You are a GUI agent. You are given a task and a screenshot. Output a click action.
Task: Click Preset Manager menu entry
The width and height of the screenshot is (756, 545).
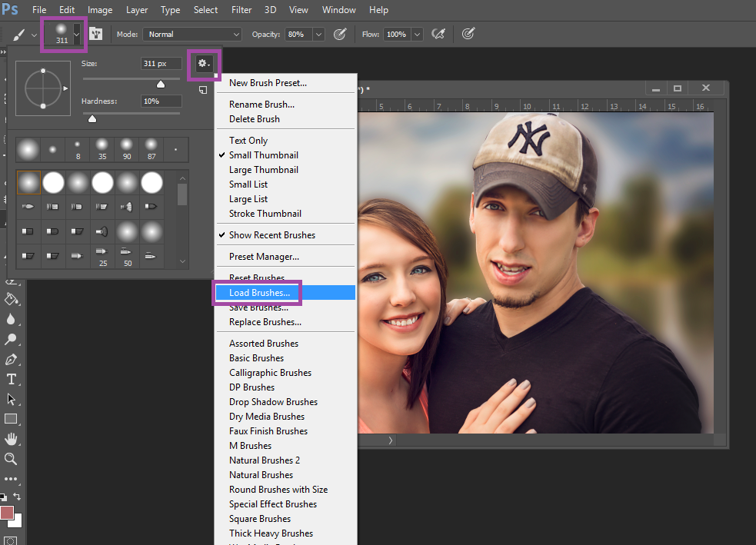click(x=264, y=257)
